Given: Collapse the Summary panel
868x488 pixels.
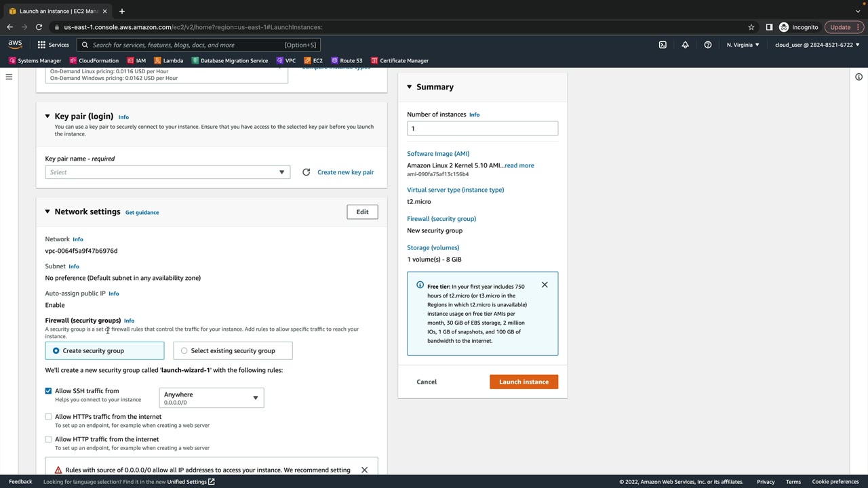Looking at the screenshot, I should (409, 87).
